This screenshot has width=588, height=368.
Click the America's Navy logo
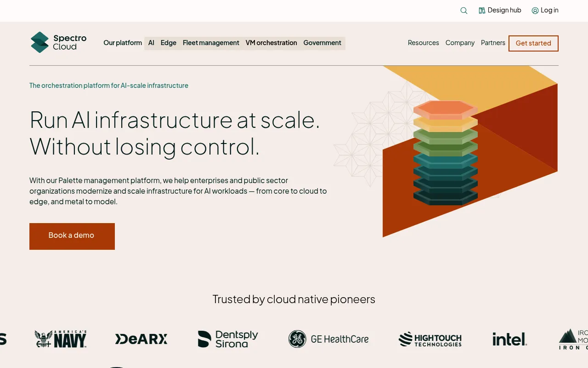(x=61, y=339)
